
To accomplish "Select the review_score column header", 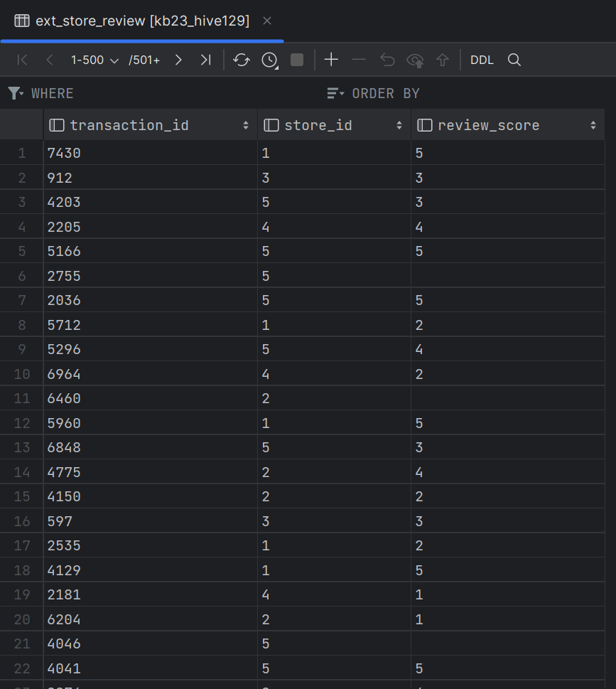I will click(508, 125).
